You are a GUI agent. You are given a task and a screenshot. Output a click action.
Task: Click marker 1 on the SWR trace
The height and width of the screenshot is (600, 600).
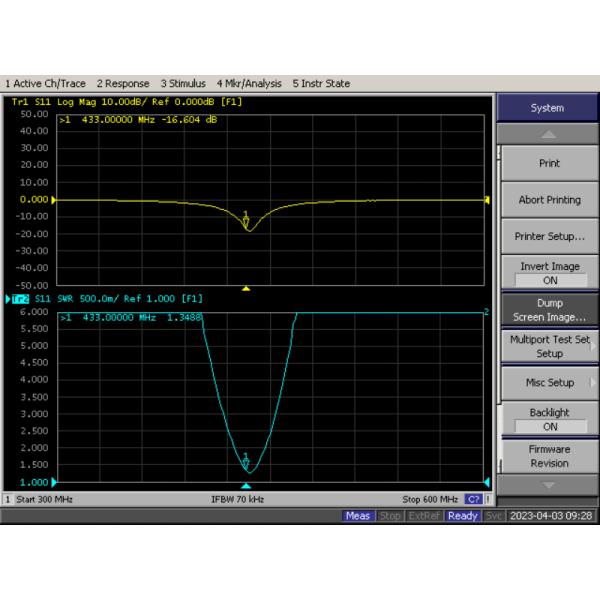(x=246, y=463)
